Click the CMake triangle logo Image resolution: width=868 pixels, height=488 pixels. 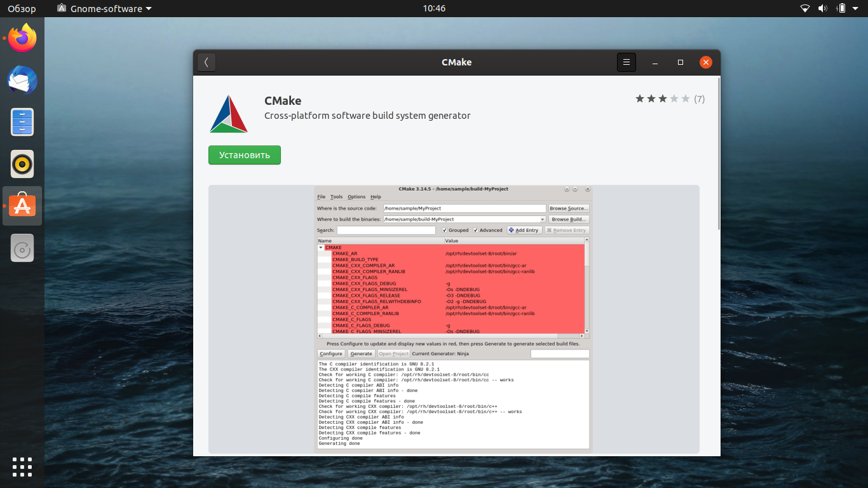point(229,114)
